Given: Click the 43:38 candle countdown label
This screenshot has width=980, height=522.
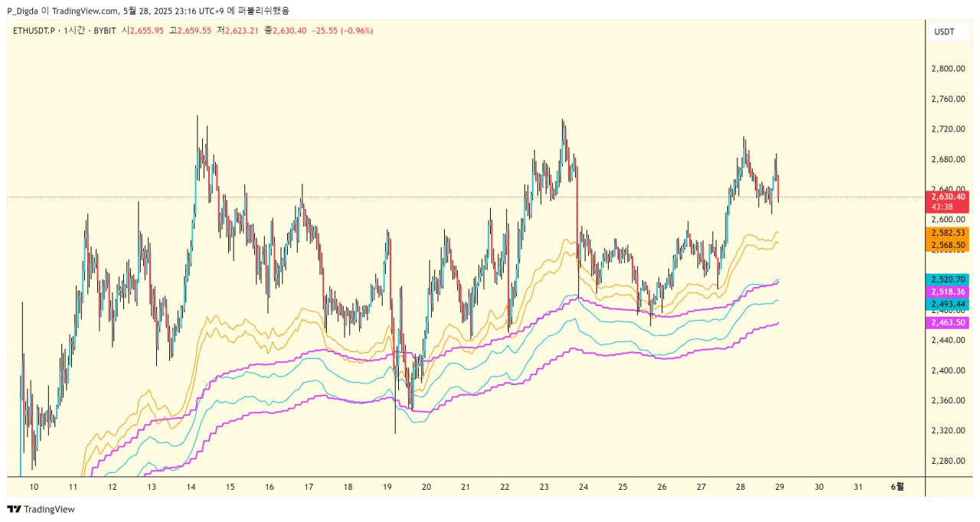Looking at the screenshot, I should click(942, 207).
